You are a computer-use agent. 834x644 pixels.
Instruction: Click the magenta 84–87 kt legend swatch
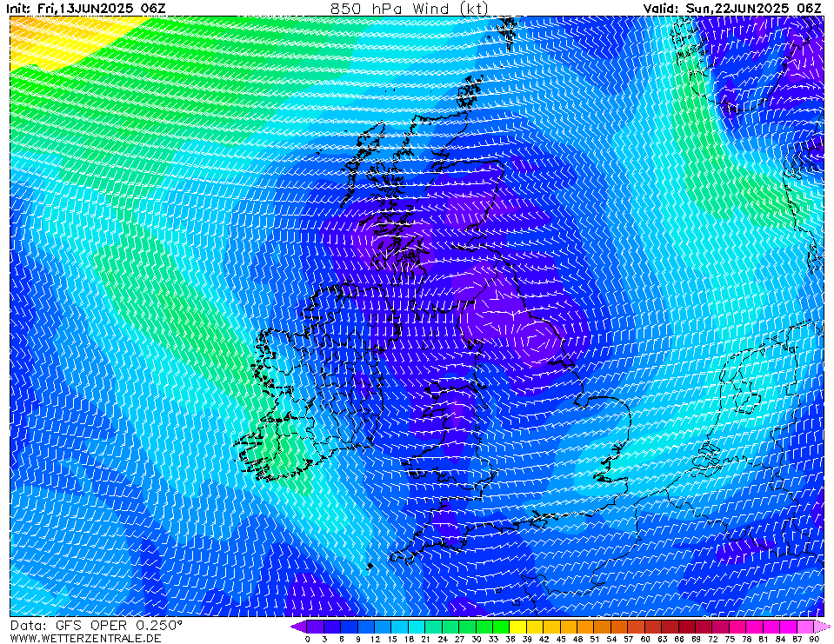(789, 627)
